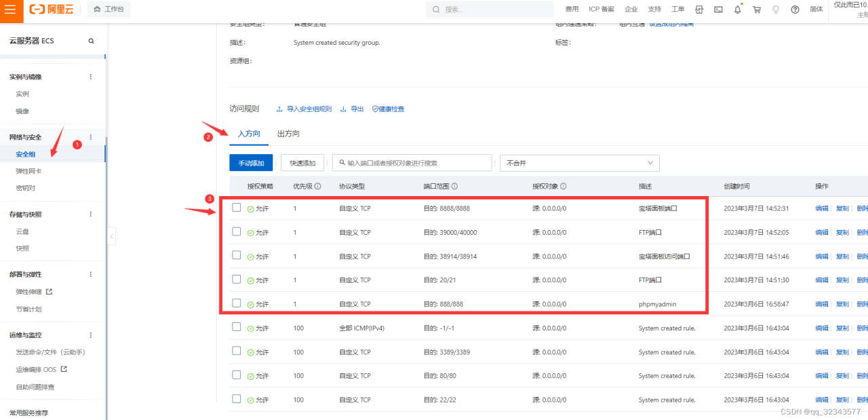Open options menu for 实例与镜像 section
This screenshot has width=868, height=420.
tap(91, 77)
